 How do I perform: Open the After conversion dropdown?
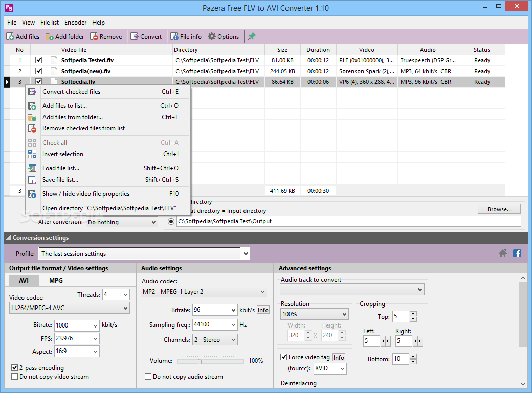point(122,222)
